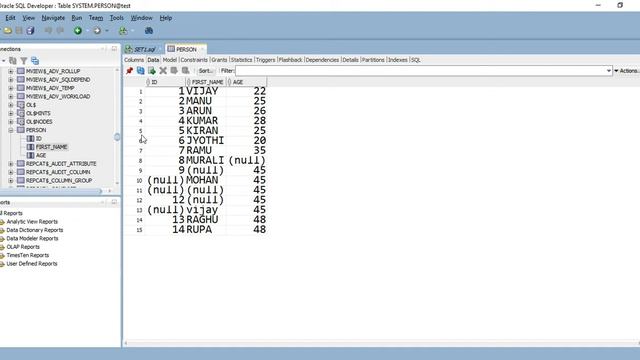Open a file with the yellow folder icon

(8, 31)
